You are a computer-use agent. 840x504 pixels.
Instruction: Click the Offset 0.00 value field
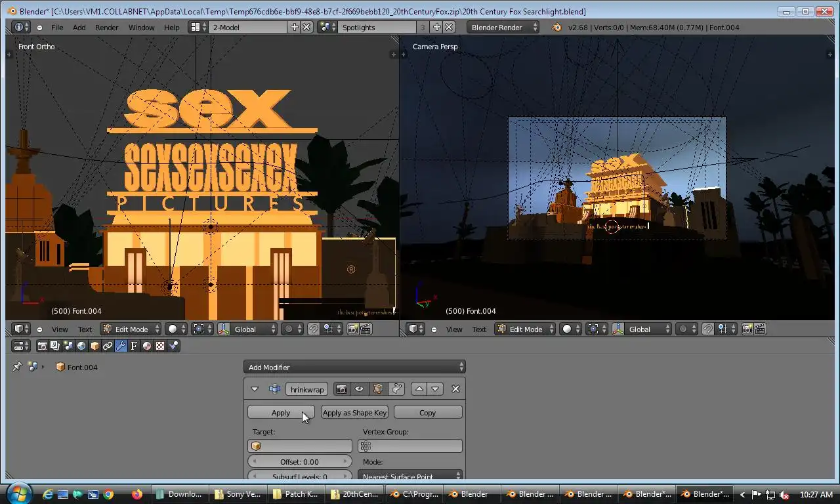300,461
